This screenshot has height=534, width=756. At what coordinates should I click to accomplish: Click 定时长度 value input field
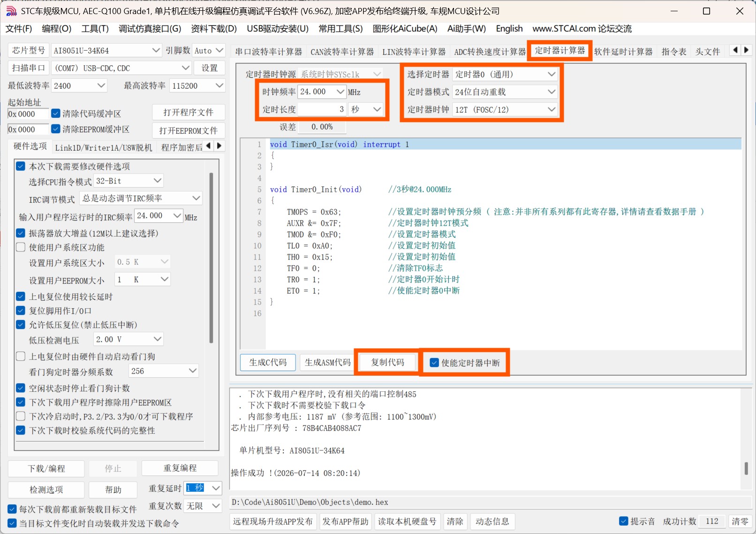(x=322, y=109)
